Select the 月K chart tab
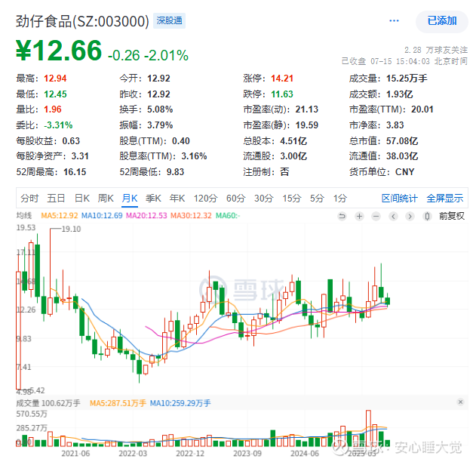Viewport: 476px width, 462px height. (130, 199)
